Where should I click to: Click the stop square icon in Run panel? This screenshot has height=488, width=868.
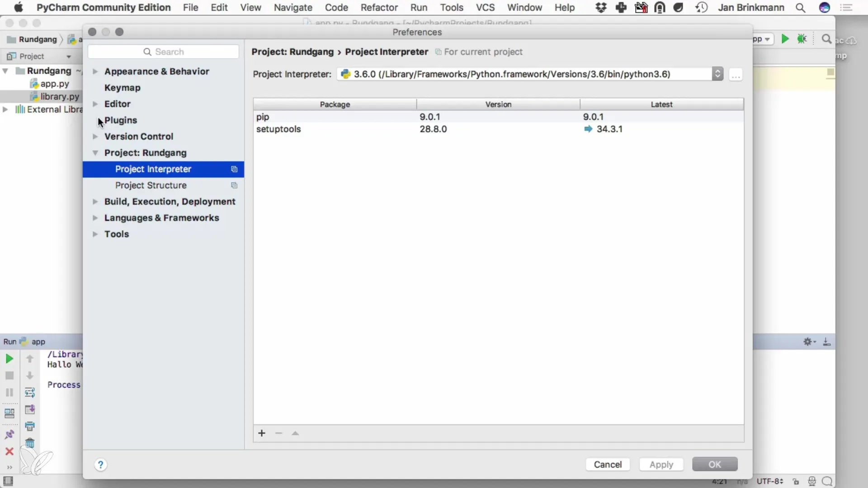9,375
